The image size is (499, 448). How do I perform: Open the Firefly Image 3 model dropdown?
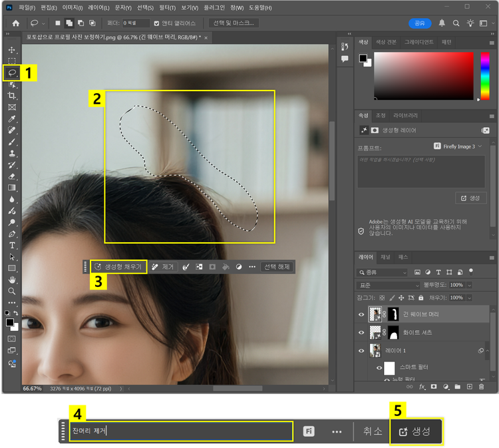coord(459,146)
